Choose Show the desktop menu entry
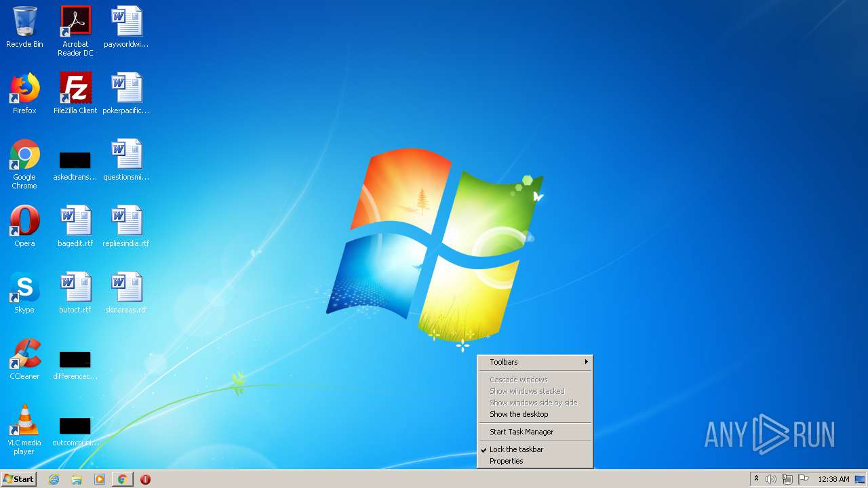Screen dimensions: 868x488 coord(535,414)
